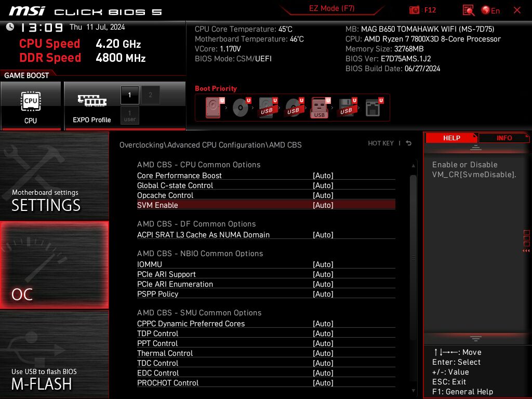
Task: Select EXPO profile 1
Action: [129, 95]
